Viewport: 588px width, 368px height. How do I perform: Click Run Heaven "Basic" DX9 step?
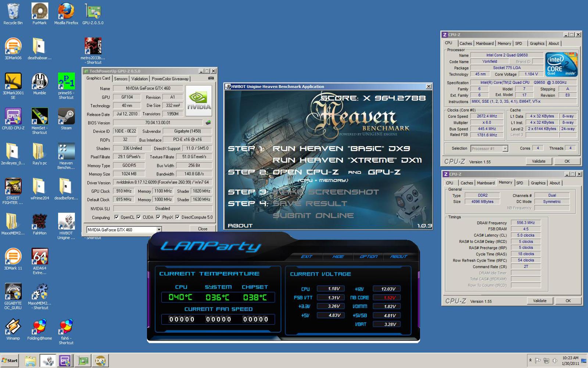point(341,149)
